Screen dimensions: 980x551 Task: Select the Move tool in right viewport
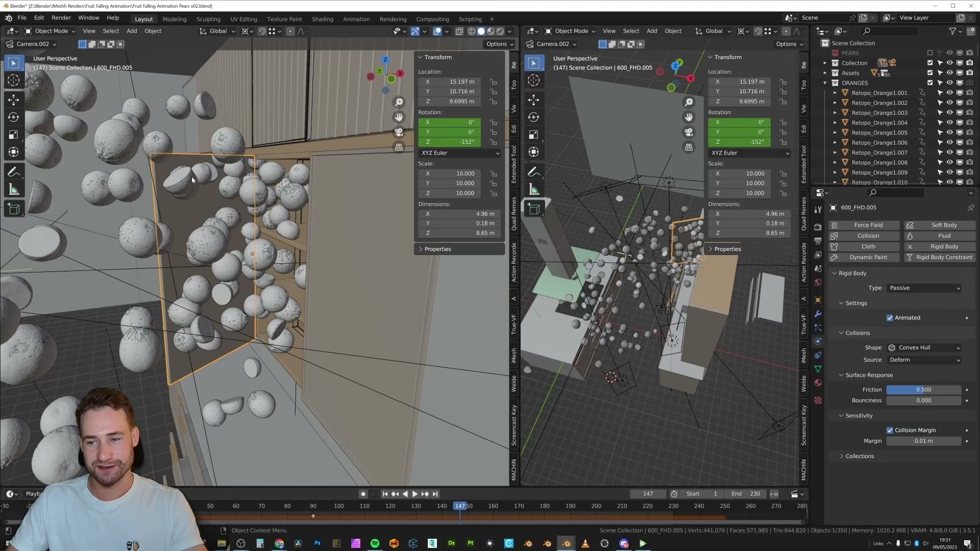click(534, 99)
